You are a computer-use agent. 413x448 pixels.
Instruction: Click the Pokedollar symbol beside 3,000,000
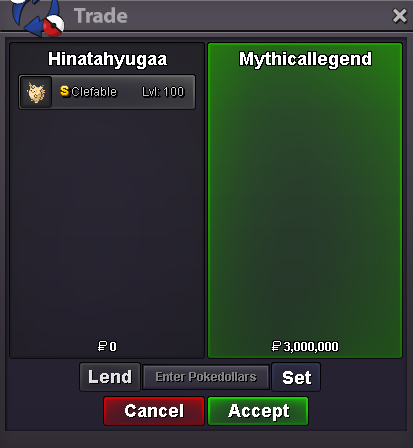tap(277, 346)
